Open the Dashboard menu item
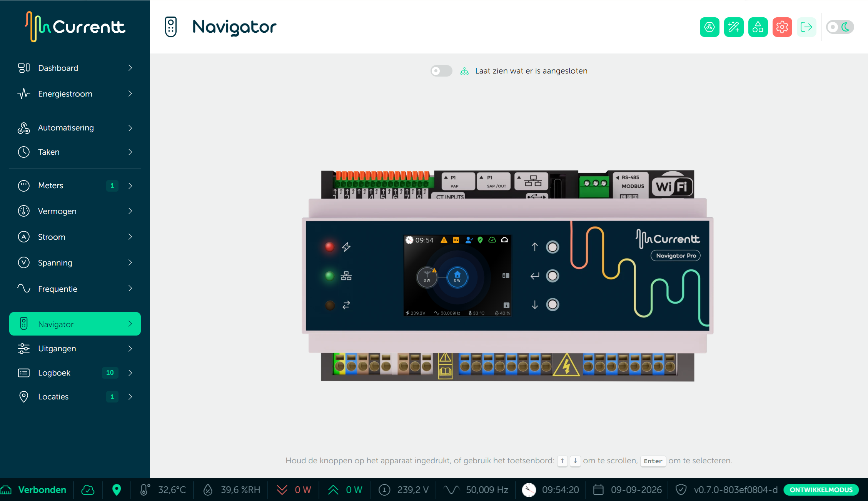Image resolution: width=868 pixels, height=501 pixels. (x=75, y=68)
